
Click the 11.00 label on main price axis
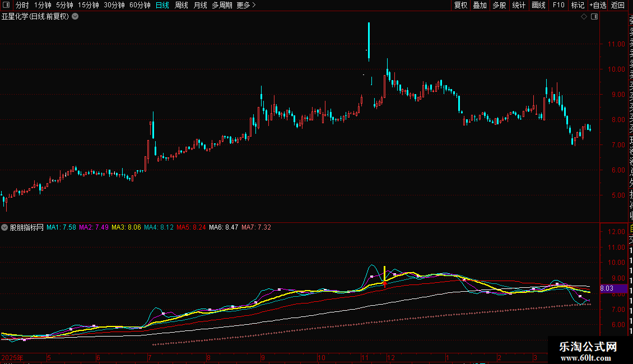click(x=616, y=44)
